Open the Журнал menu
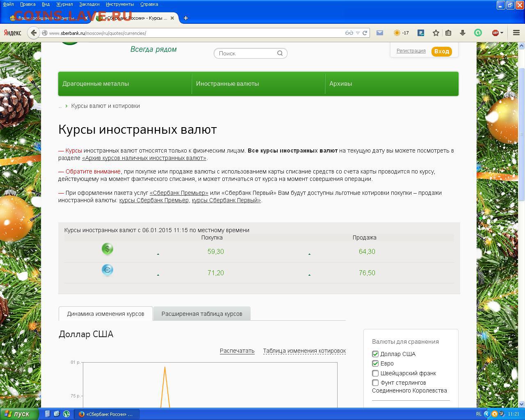This screenshot has width=525, height=420. 64,4
